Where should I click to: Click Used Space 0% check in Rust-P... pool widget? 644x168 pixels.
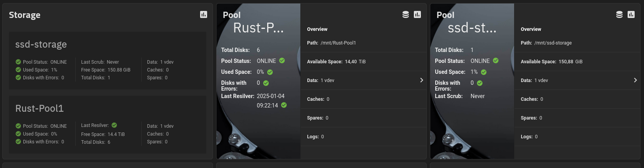270,72
